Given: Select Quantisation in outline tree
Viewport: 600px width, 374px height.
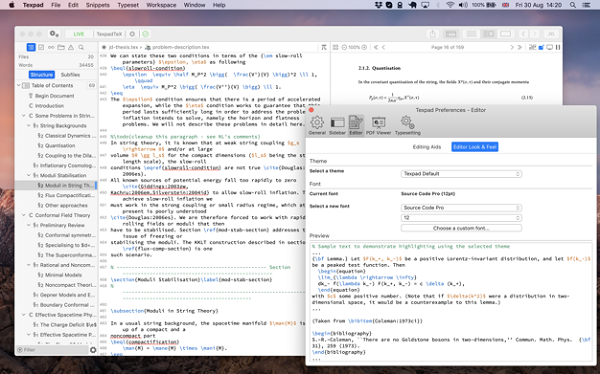Looking at the screenshot, I should pyautogui.click(x=60, y=145).
